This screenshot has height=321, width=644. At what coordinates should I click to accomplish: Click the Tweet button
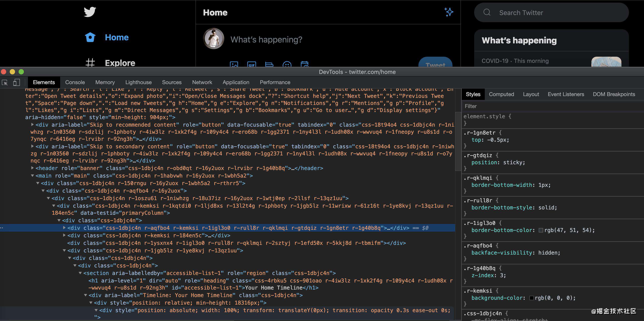[x=435, y=62]
